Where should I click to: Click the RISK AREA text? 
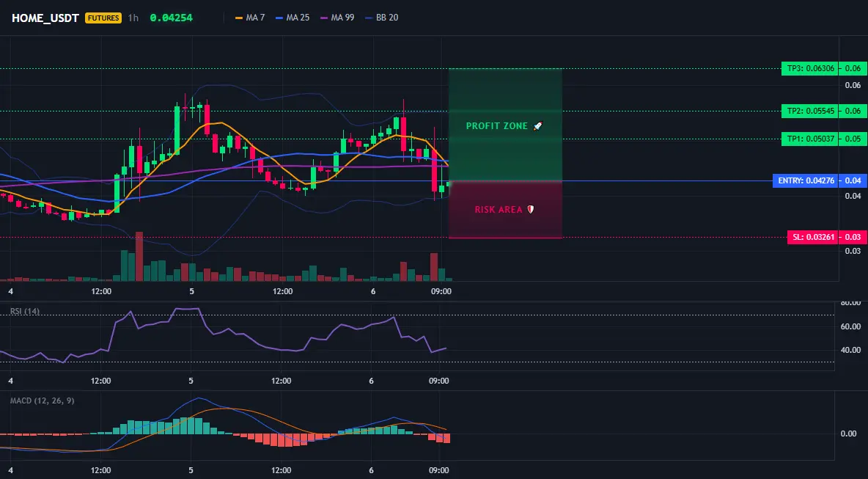coord(499,210)
